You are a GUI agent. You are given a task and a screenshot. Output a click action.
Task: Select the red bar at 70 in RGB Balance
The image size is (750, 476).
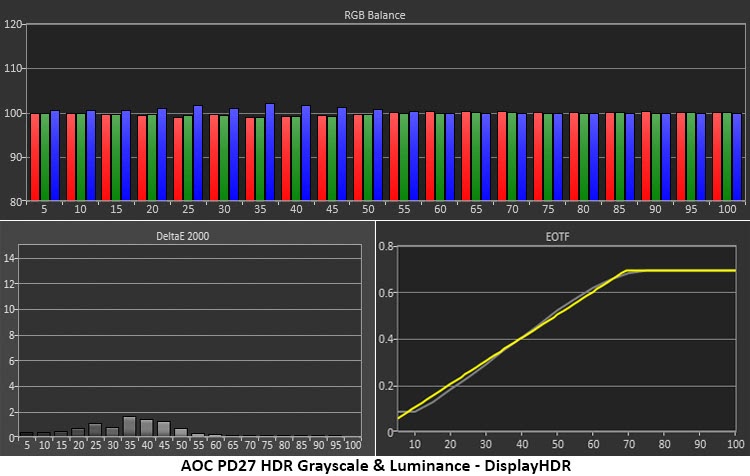click(x=502, y=156)
